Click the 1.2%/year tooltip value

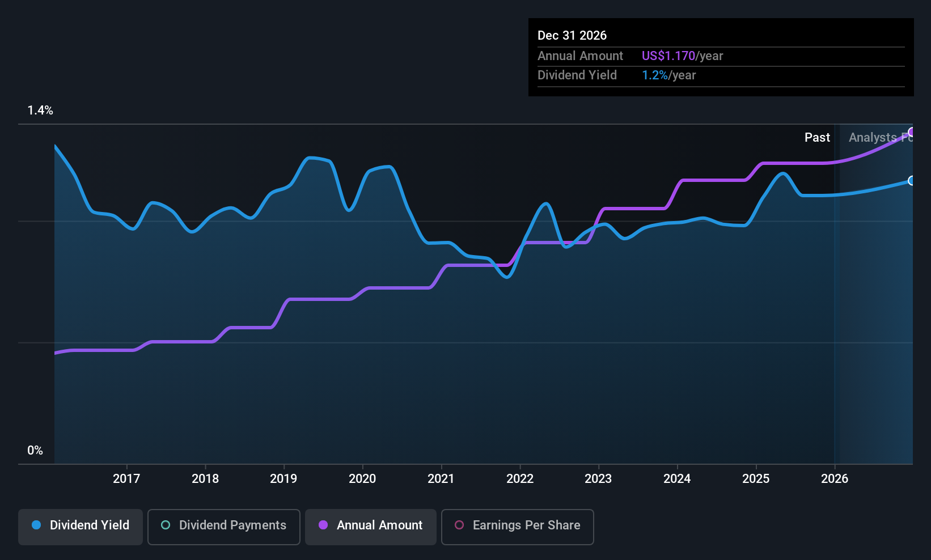(x=668, y=75)
